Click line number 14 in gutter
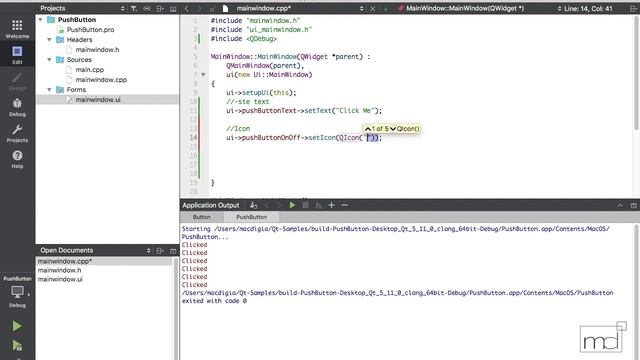 pos(193,138)
